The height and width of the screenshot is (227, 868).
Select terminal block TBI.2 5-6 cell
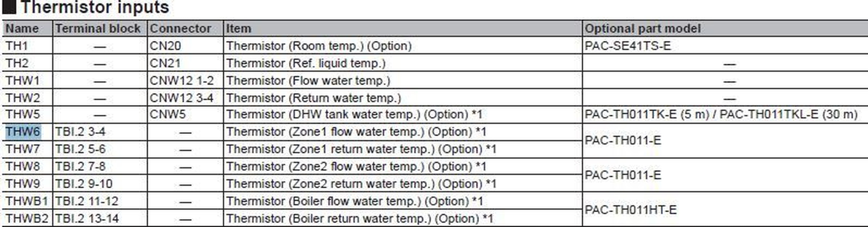[x=81, y=149]
